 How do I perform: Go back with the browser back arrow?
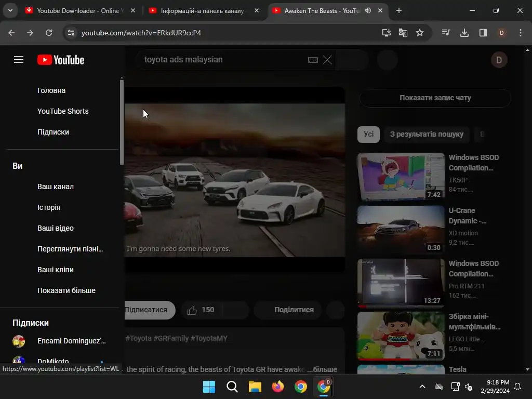11,33
